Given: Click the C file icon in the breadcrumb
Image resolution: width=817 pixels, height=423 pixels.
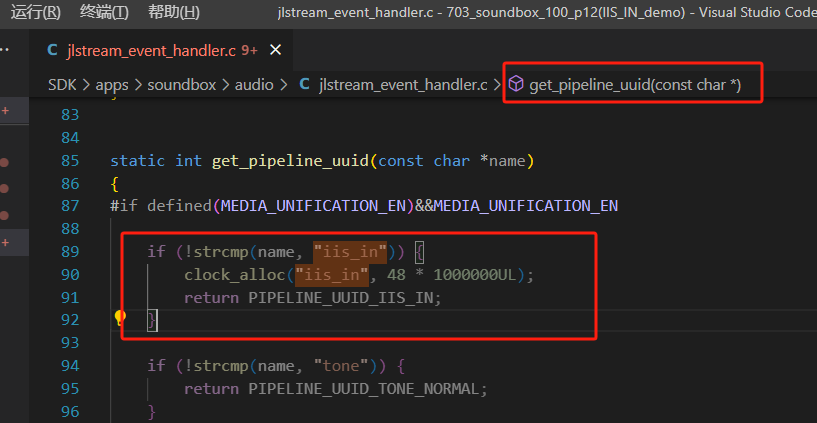Looking at the screenshot, I should (305, 84).
